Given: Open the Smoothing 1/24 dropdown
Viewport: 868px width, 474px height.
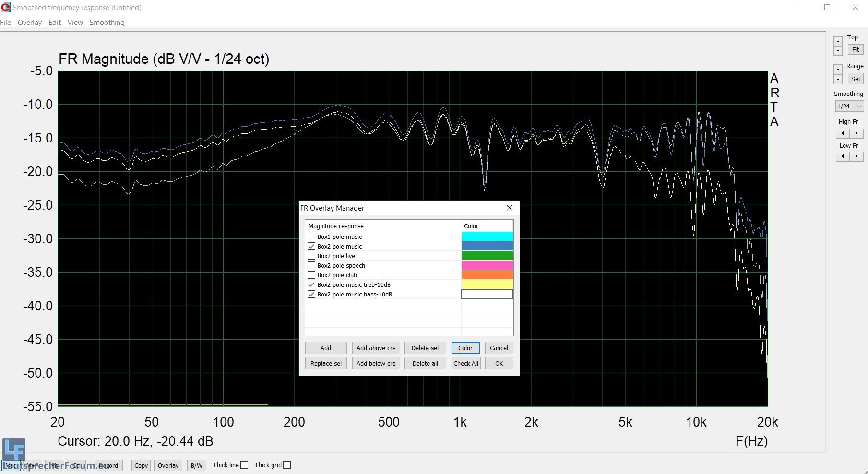Looking at the screenshot, I should [x=849, y=107].
